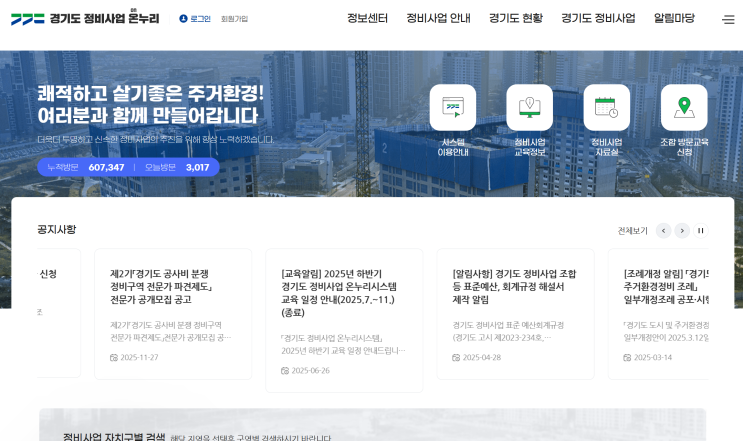The width and height of the screenshot is (743, 441).
Task: Click the date text 2025-04-28
Action: click(481, 358)
